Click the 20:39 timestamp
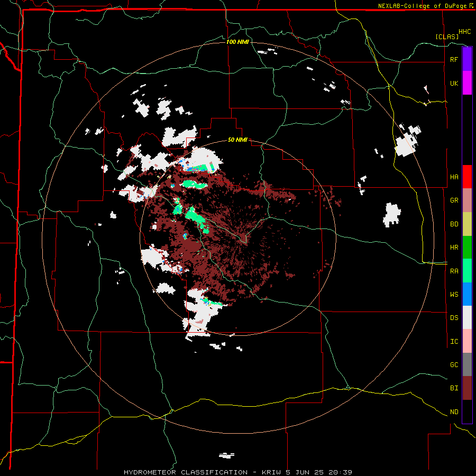 click(340, 472)
